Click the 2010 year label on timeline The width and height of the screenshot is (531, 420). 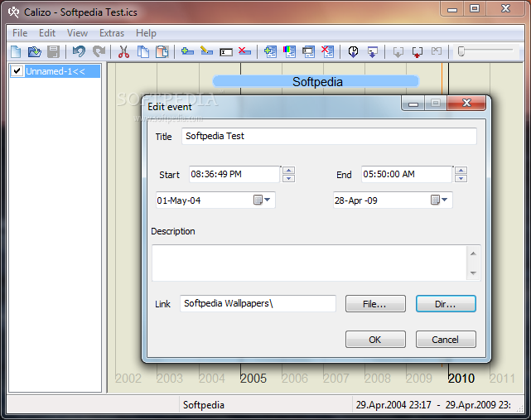[x=461, y=379]
